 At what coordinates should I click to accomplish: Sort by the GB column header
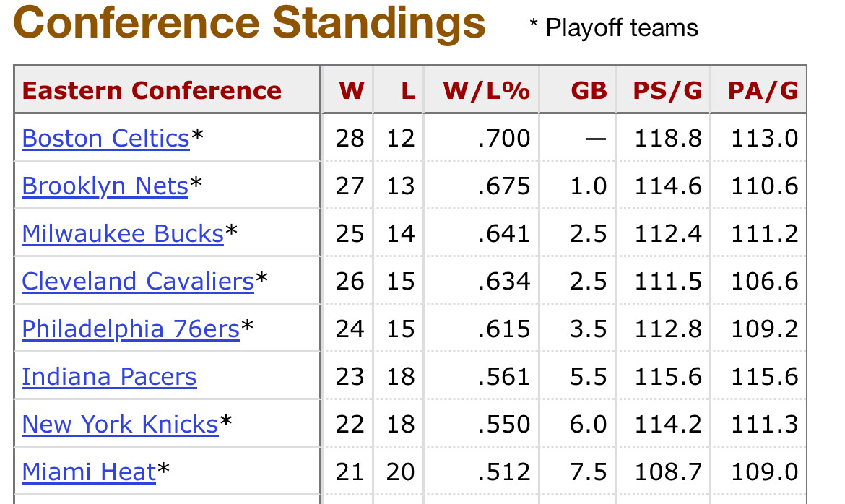click(589, 91)
